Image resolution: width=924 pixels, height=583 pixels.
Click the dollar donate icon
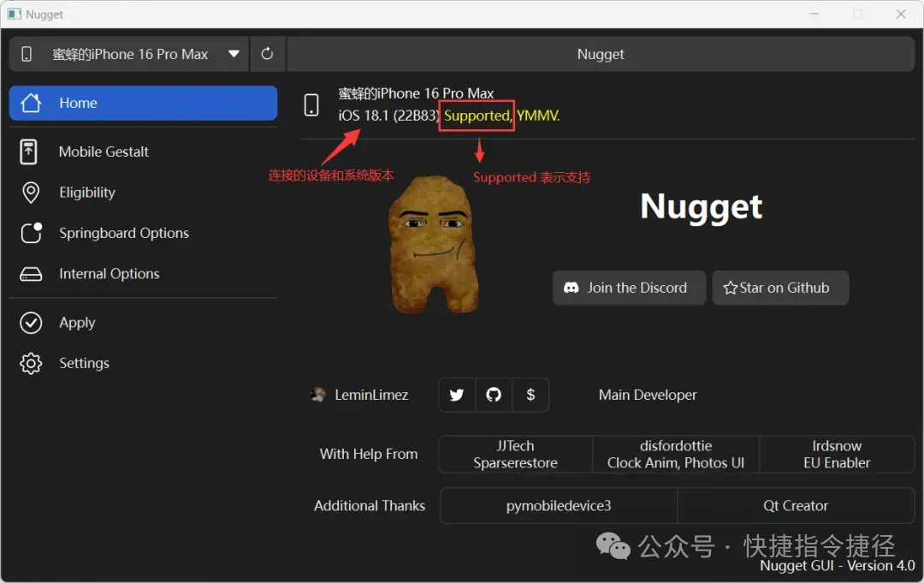click(x=530, y=395)
